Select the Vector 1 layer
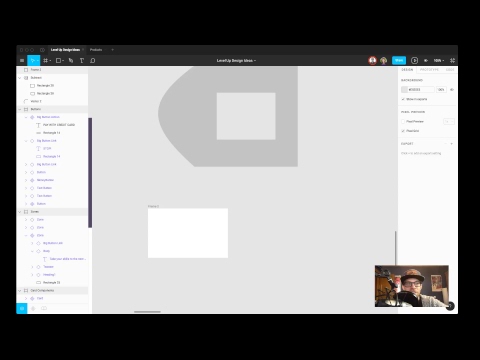480x360 pixels. point(52,101)
